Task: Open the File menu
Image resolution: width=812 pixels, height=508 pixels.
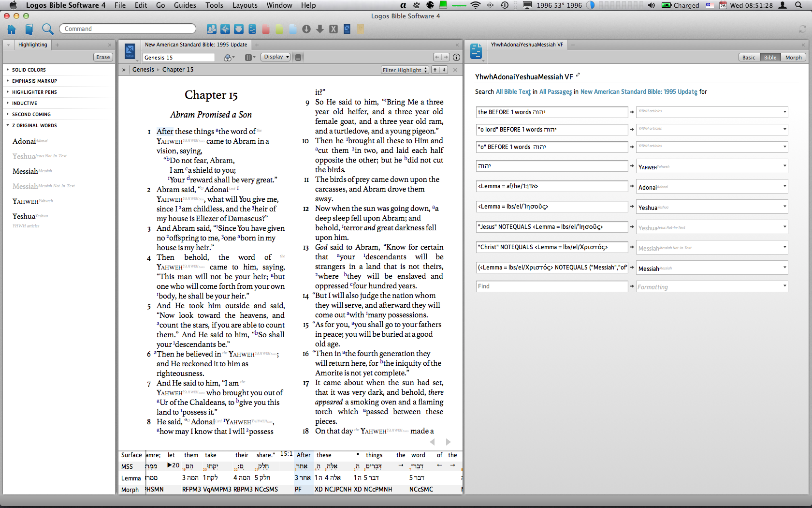Action: tap(120, 5)
